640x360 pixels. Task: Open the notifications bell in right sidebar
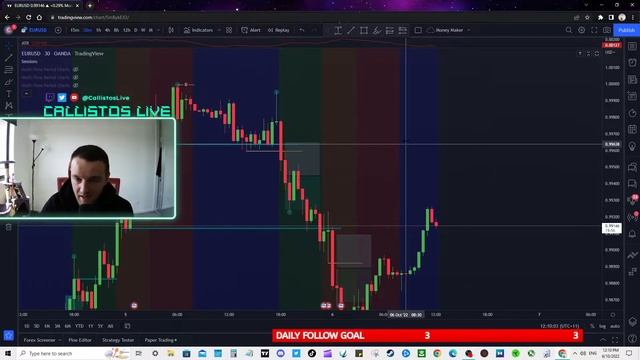[x=632, y=233]
